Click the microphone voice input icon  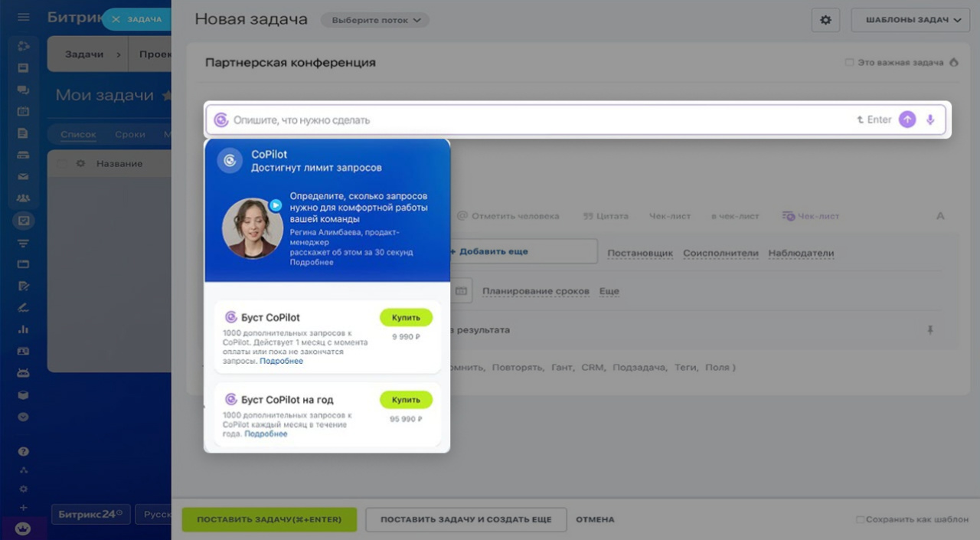click(x=930, y=120)
